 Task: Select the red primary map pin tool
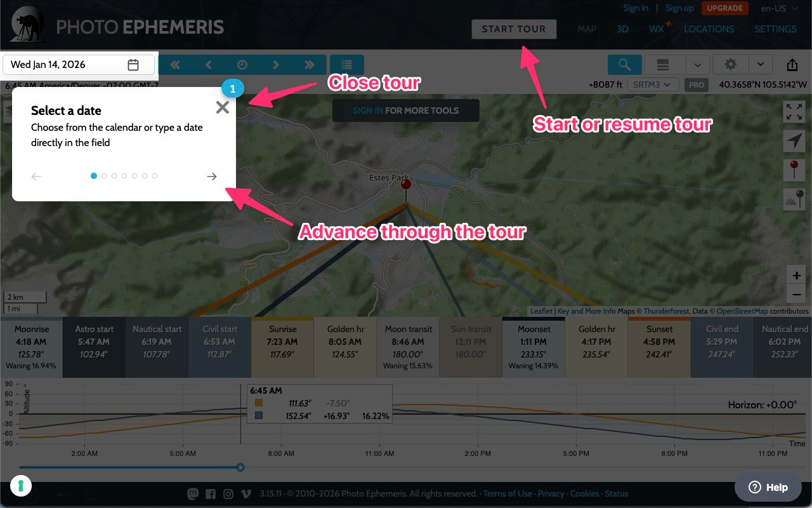point(794,170)
